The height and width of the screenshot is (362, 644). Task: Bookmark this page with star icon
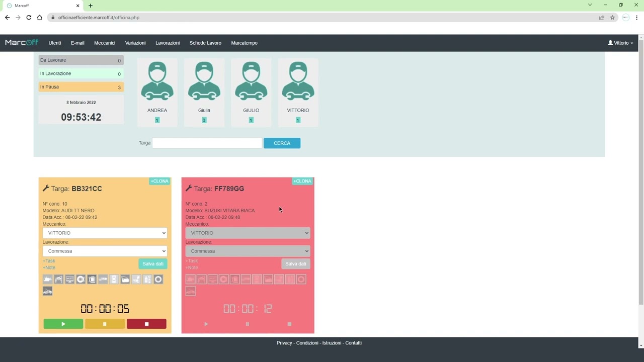point(612,17)
